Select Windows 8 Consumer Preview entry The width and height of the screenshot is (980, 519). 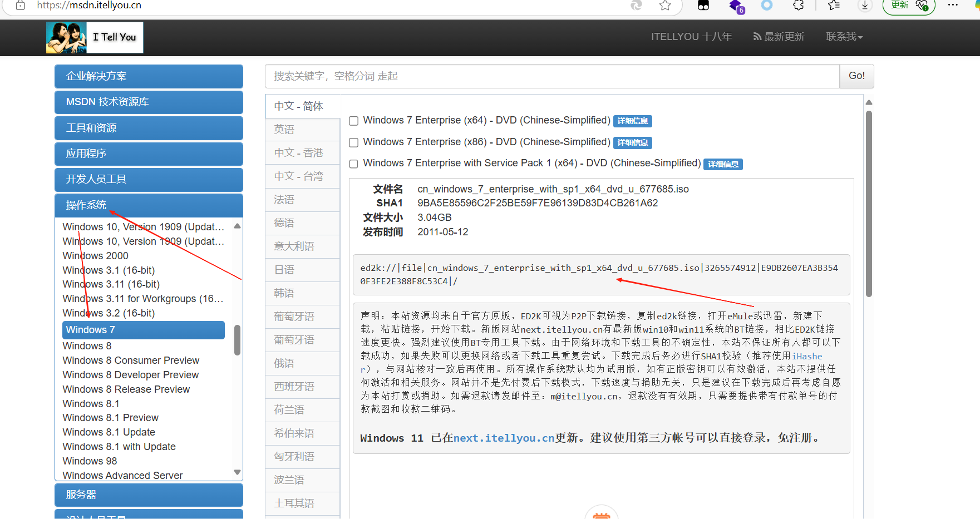coord(131,360)
